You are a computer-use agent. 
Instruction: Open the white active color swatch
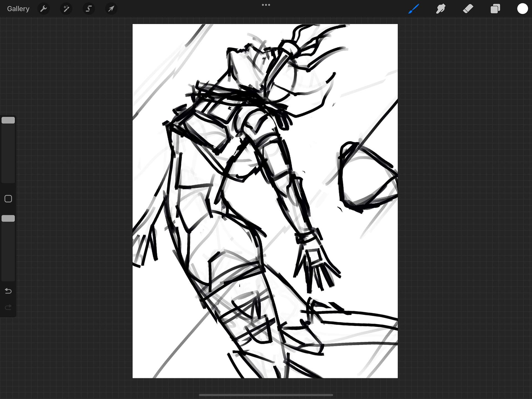pos(522,9)
